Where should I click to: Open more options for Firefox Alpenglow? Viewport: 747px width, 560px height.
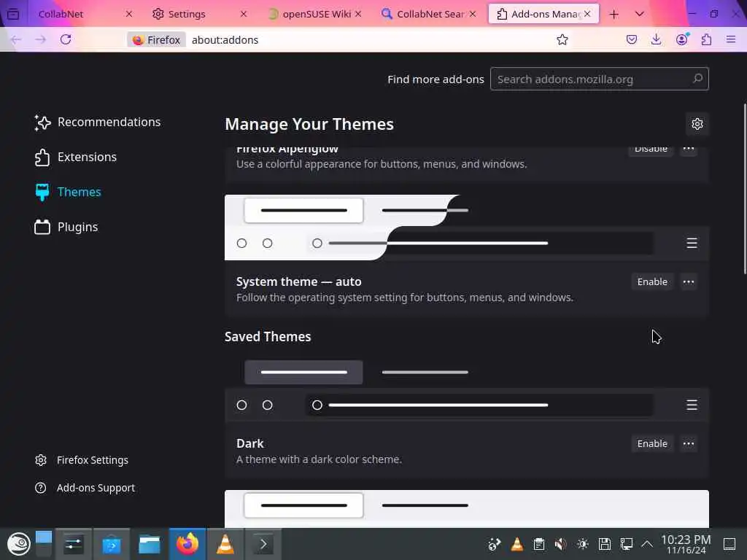(x=689, y=149)
